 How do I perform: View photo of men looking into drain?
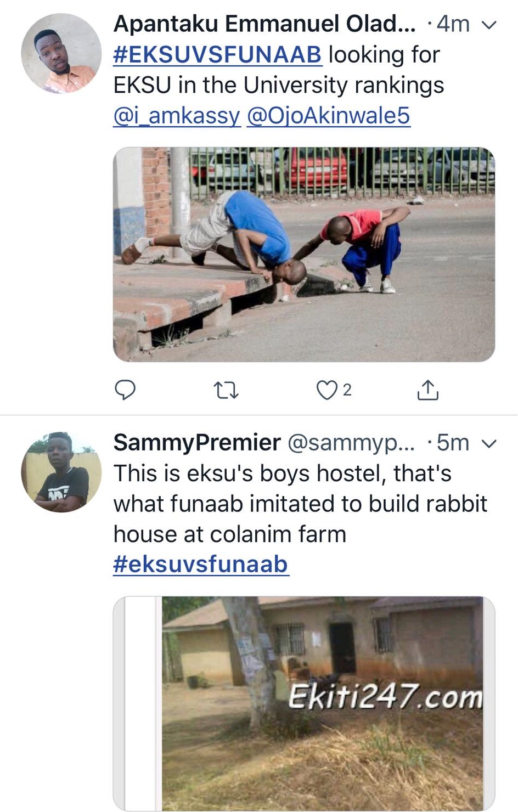304,254
